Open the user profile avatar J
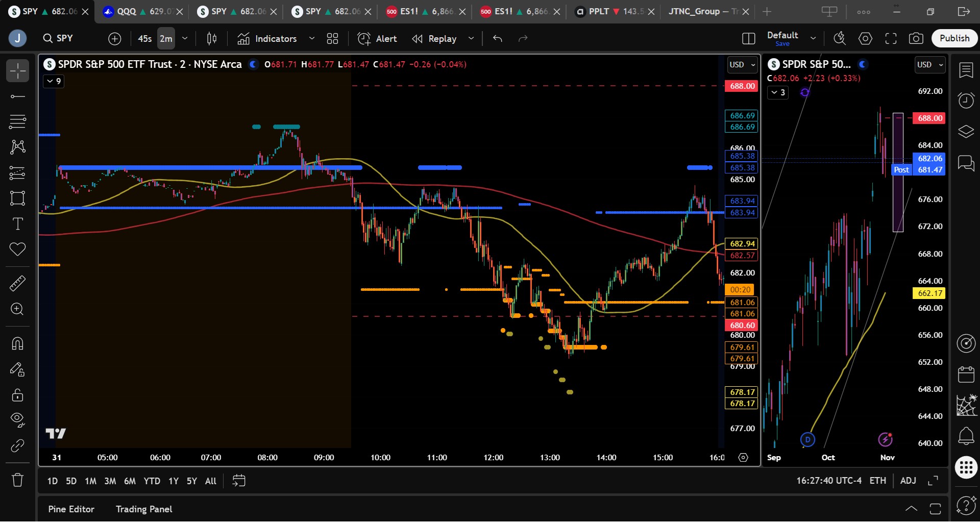This screenshot has width=980, height=523. tap(18, 38)
